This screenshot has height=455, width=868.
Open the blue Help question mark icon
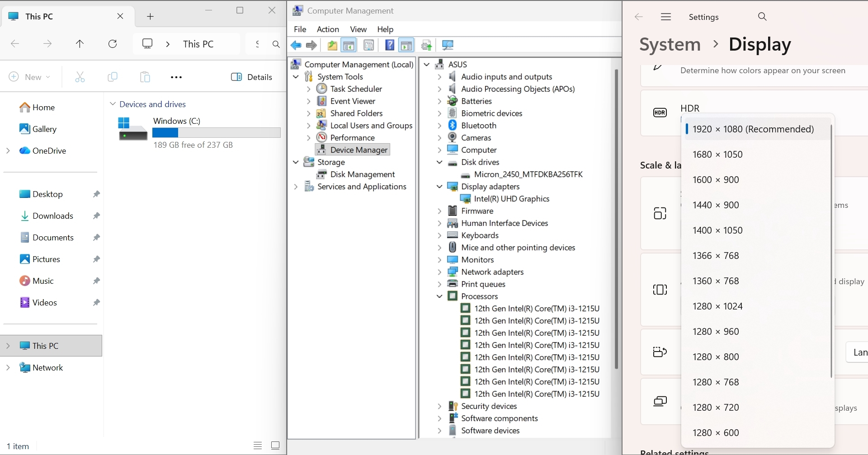tap(389, 45)
